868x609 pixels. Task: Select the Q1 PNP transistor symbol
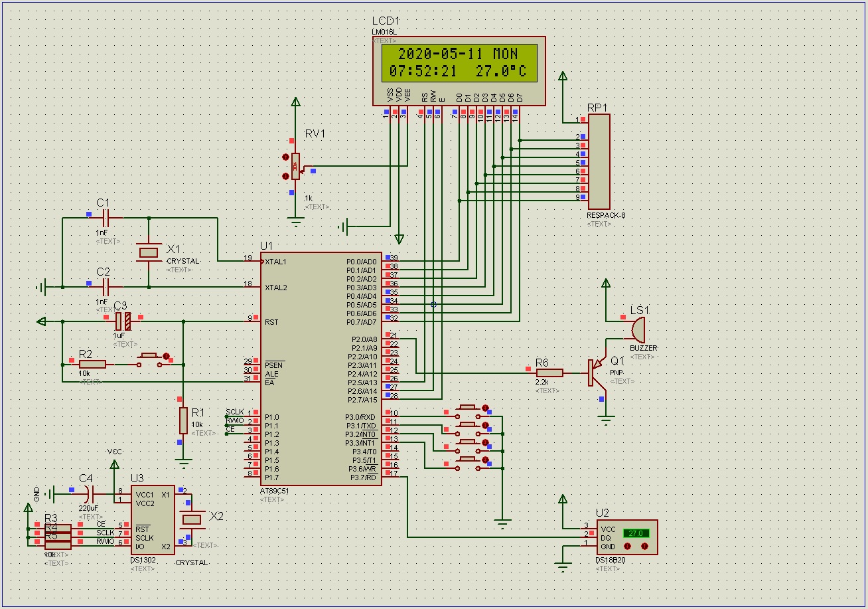coord(595,373)
